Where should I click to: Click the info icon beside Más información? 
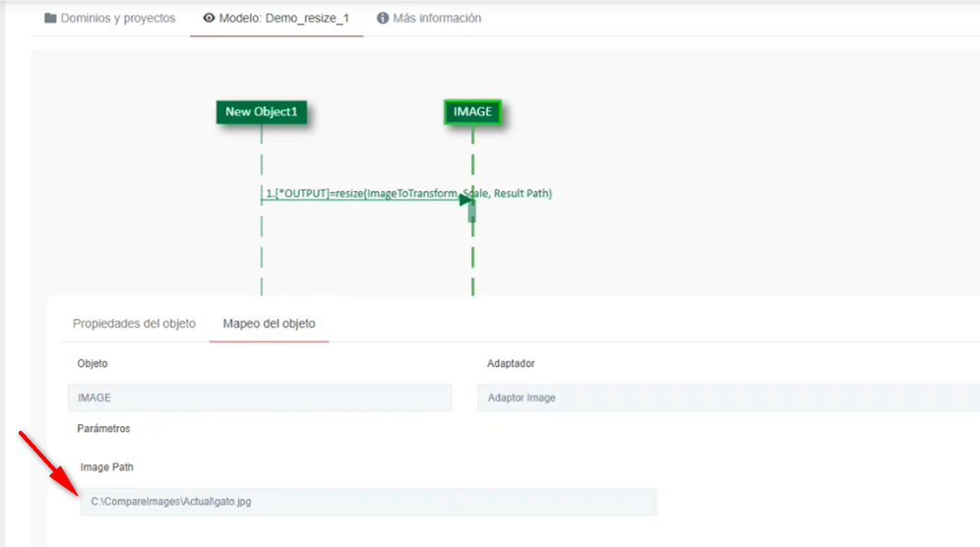pyautogui.click(x=383, y=19)
